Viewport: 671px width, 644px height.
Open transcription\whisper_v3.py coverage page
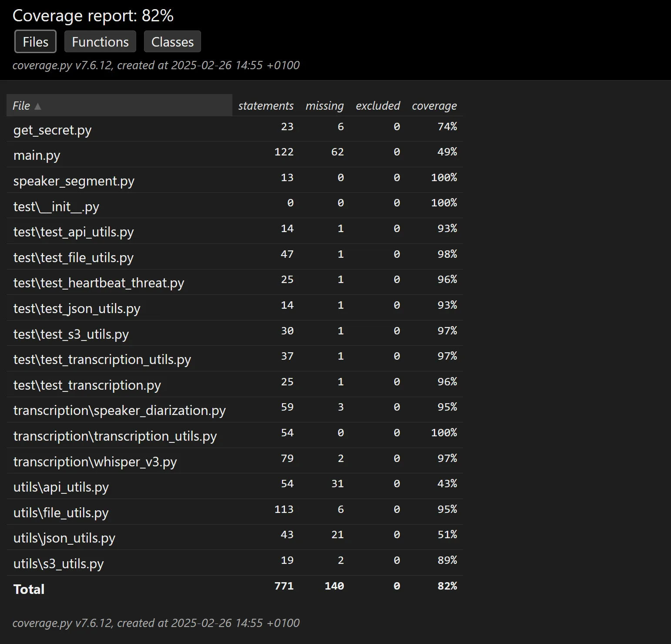pos(95,462)
